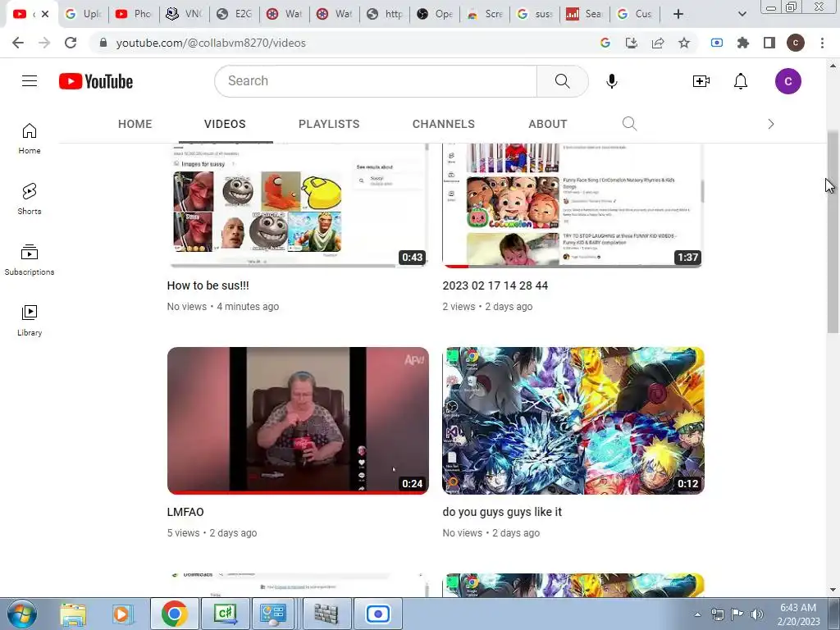Viewport: 840px width, 630px height.
Task: Open the CHANNELS tab
Action: [444, 124]
